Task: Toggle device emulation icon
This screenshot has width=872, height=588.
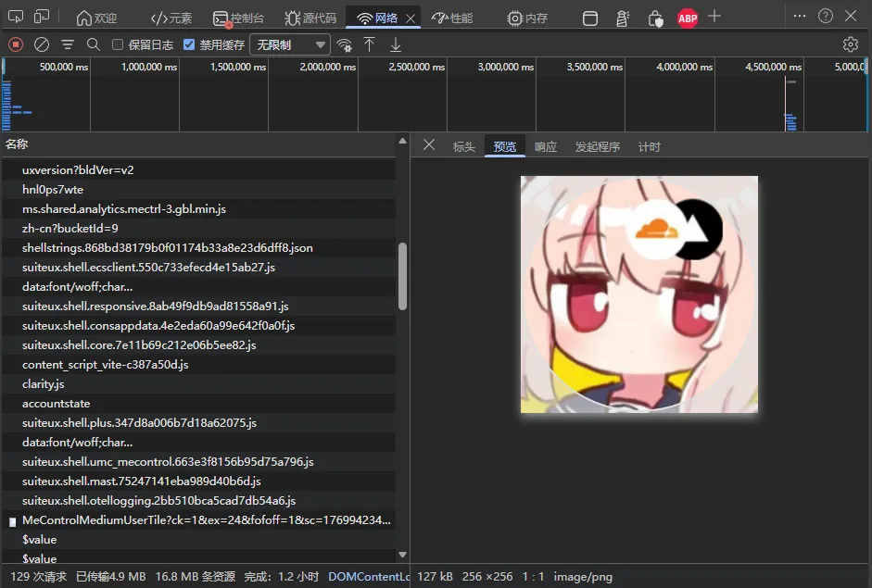Action: 43,18
